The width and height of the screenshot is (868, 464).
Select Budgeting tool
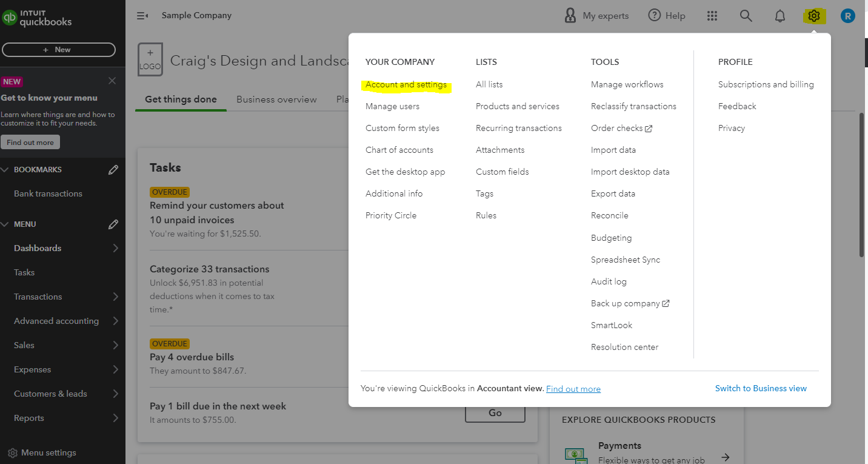click(612, 238)
